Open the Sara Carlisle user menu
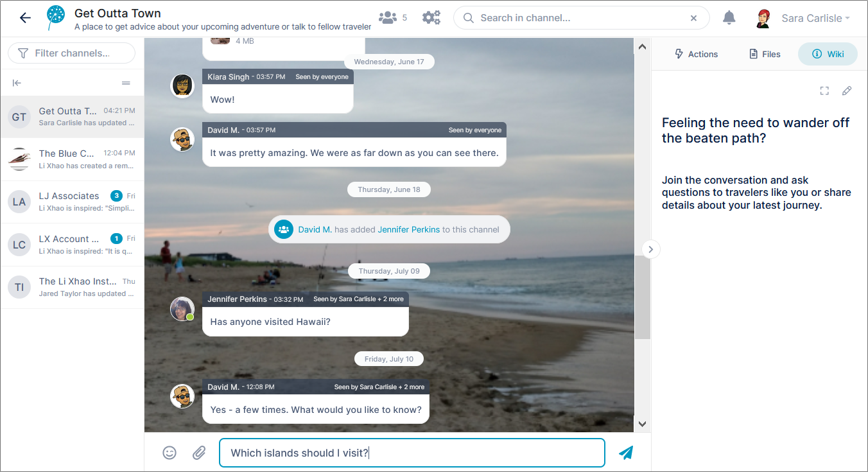The image size is (868, 472). pyautogui.click(x=815, y=19)
